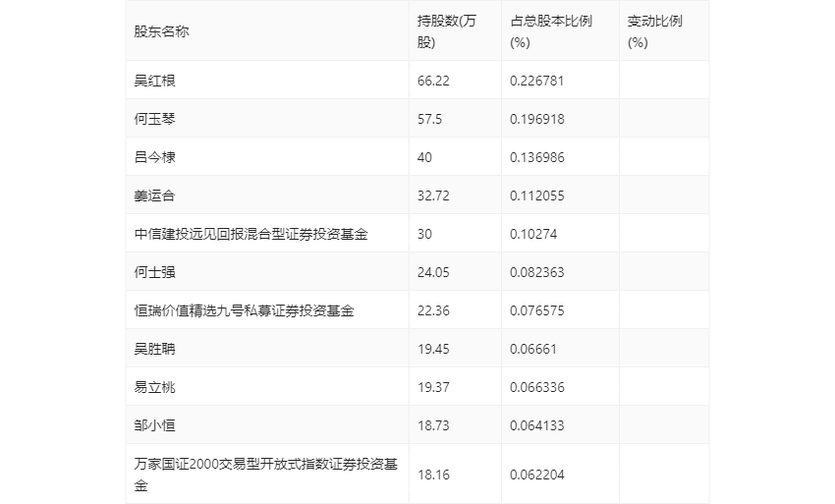Select the shareholding value 19.37
Image resolution: width=835 pixels, height=504 pixels.
tap(433, 387)
